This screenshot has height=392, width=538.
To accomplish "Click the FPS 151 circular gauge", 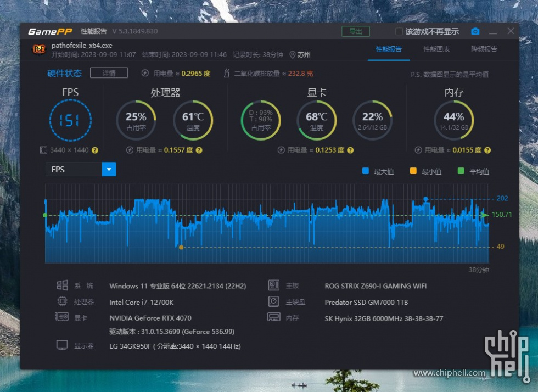I will [70, 120].
